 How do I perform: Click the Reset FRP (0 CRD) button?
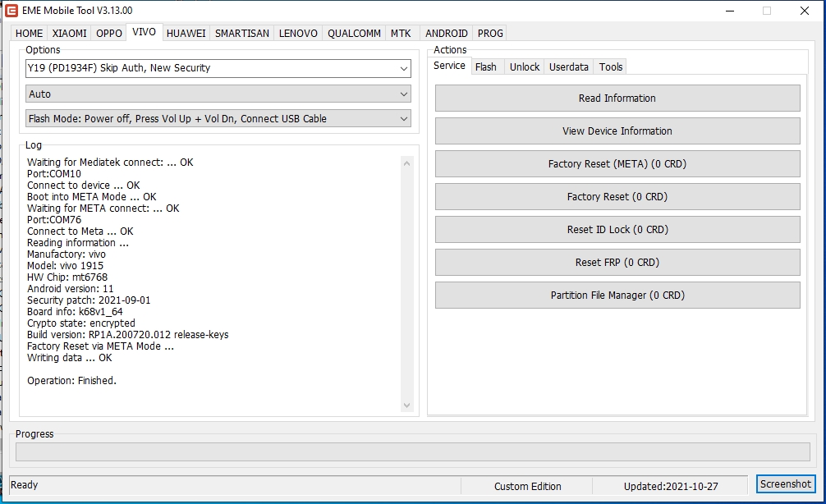tap(617, 263)
